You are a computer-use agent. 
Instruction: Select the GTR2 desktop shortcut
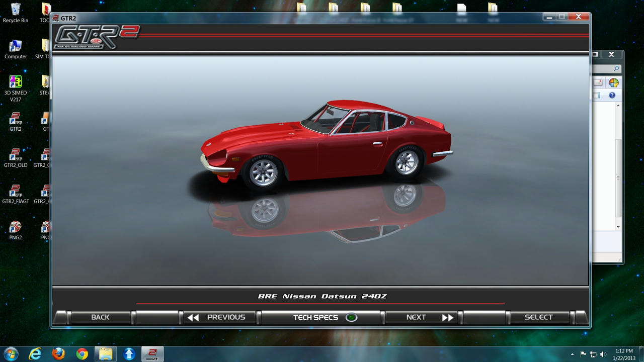pos(16,122)
